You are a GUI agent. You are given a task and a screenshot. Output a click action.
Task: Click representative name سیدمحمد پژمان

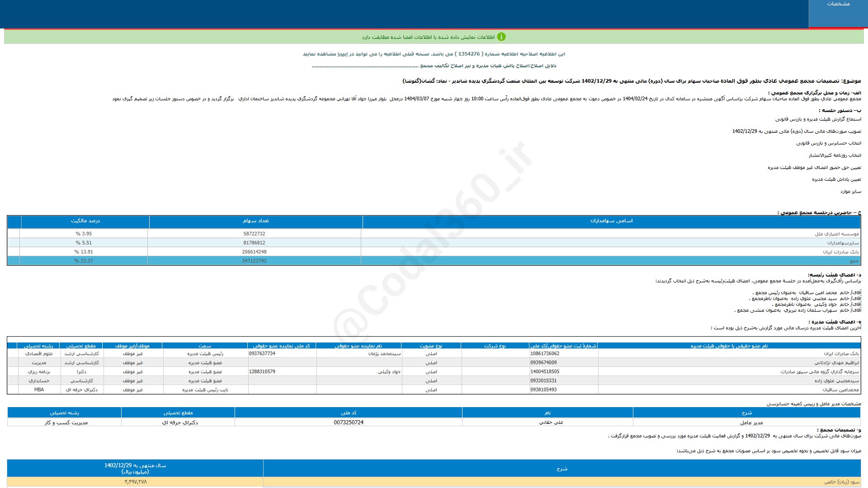[385, 354]
